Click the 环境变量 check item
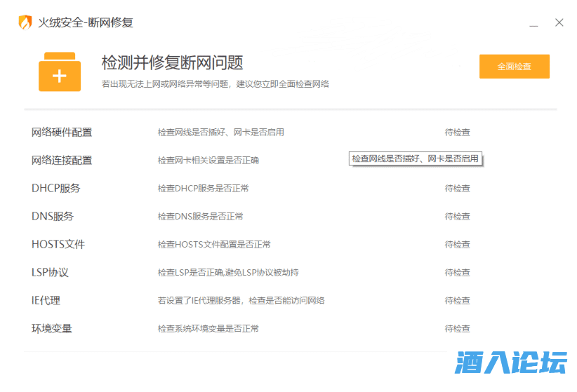 [x=52, y=328]
